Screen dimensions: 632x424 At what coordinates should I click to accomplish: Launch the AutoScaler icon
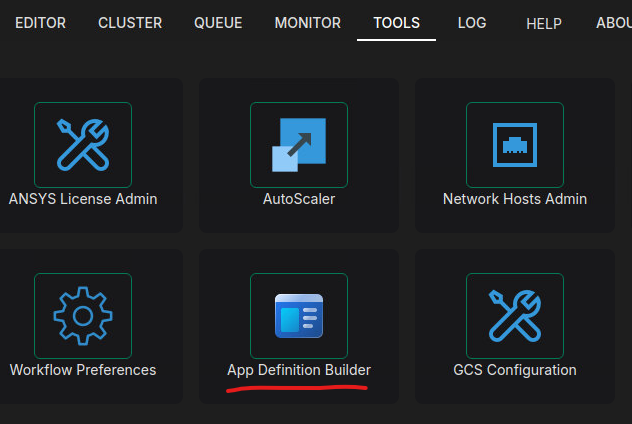click(299, 145)
